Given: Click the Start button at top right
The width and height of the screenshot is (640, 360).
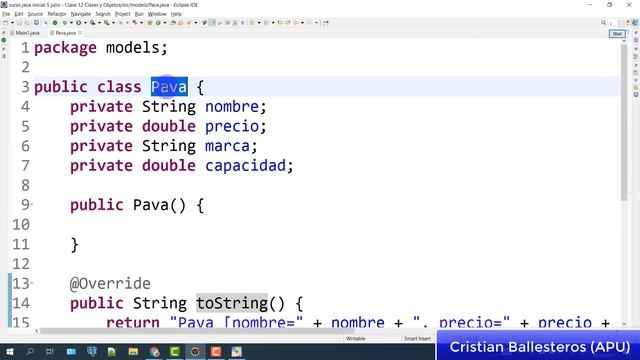Looking at the screenshot, I should click(617, 34).
